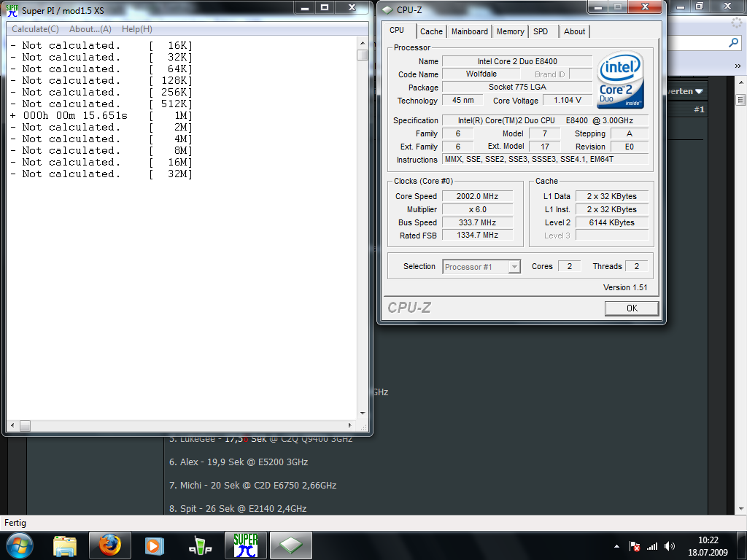The width and height of the screenshot is (747, 560).
Task: Open Firefox from the taskbar
Action: [x=109, y=545]
